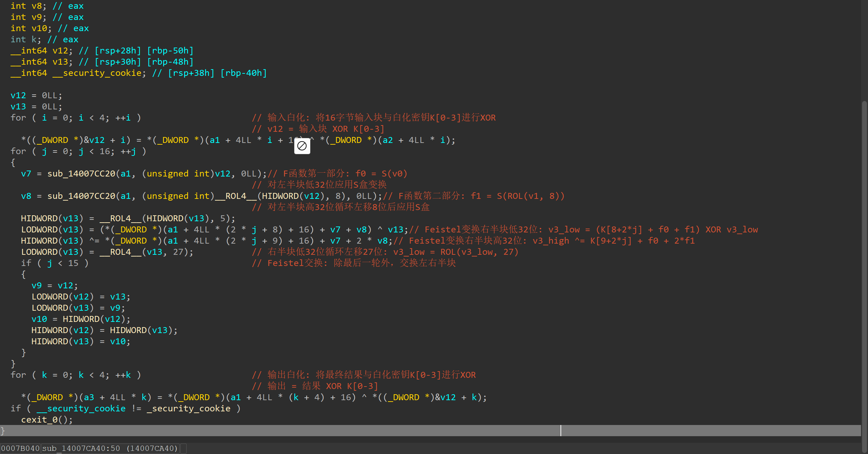Click the v12 = 0LL assignment

[36, 95]
